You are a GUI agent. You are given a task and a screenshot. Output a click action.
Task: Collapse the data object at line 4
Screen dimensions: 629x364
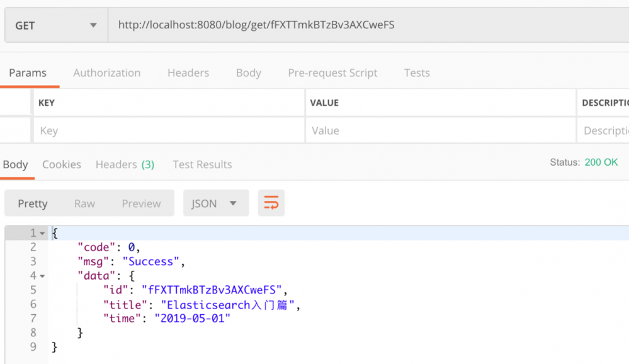pos(42,275)
